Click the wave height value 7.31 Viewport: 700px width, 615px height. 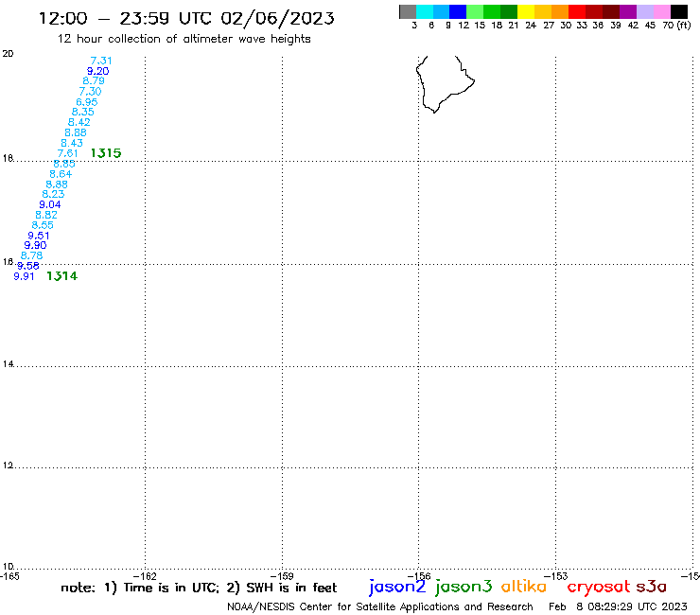(101, 61)
